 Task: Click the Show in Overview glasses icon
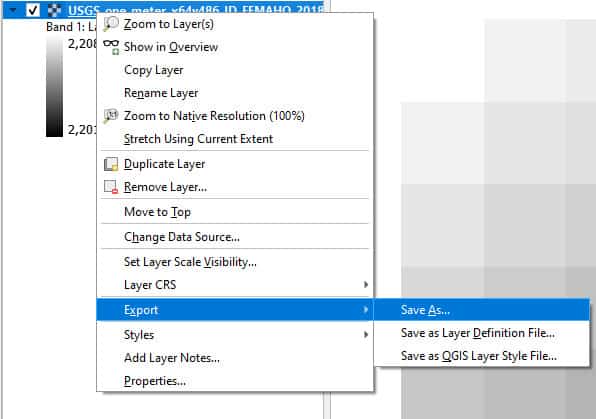[111, 46]
